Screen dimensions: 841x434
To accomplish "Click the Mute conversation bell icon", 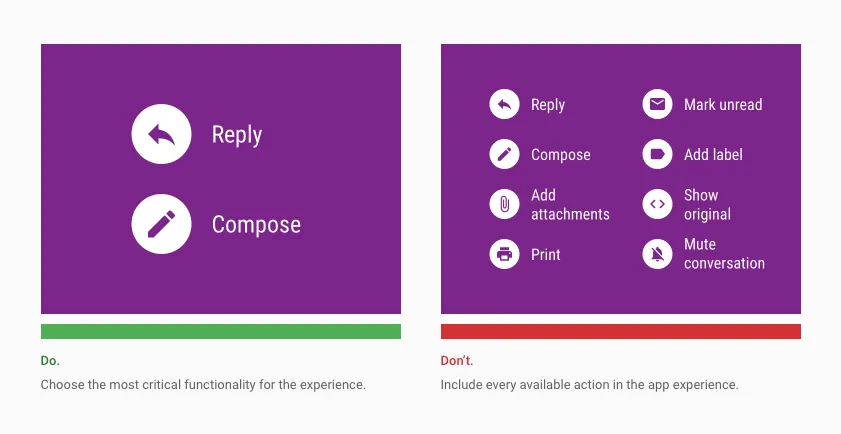I will (657, 254).
